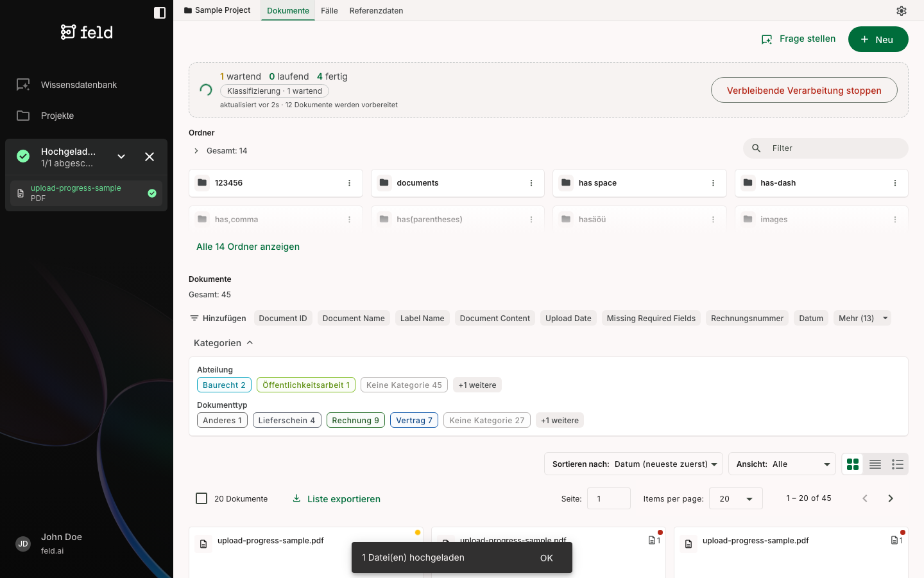The image size is (924, 578).
Task: Open the 123456 folder
Action: pos(276,183)
